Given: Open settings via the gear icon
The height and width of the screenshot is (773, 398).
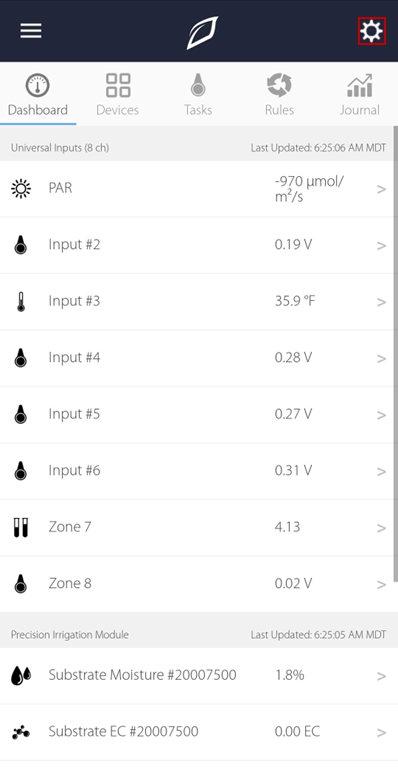Looking at the screenshot, I should [x=371, y=31].
